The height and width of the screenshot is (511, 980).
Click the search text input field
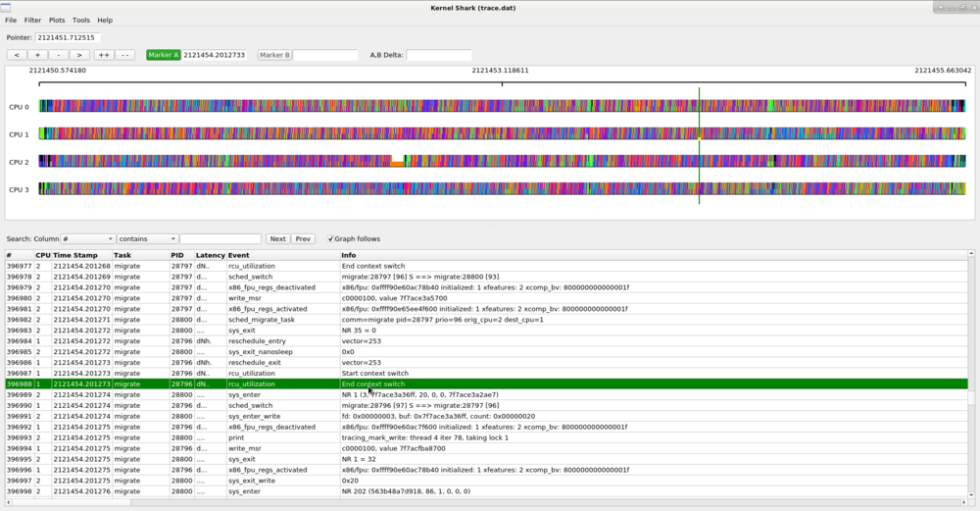click(x=220, y=239)
